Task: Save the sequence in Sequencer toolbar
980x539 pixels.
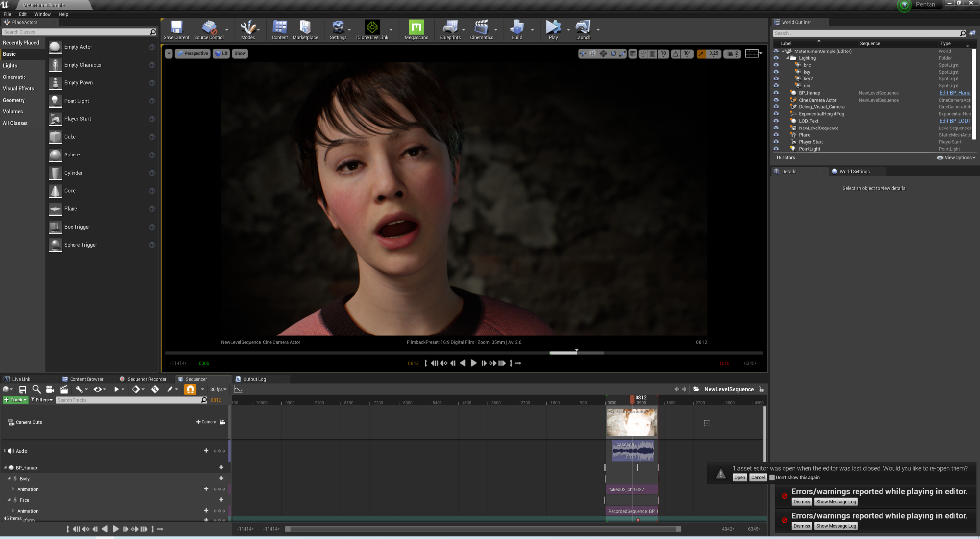Action: (x=23, y=389)
